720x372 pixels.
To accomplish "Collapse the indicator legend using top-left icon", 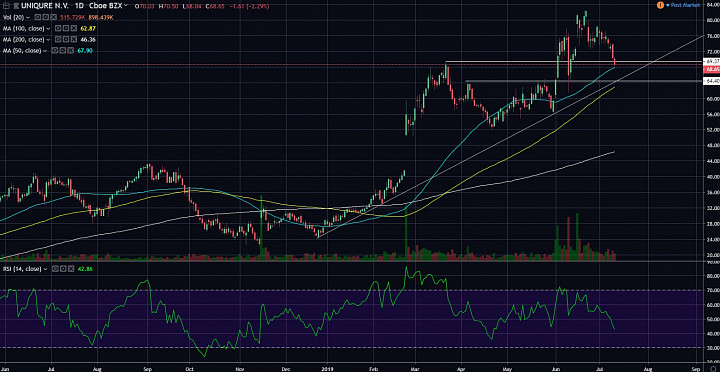I will (6, 6).
